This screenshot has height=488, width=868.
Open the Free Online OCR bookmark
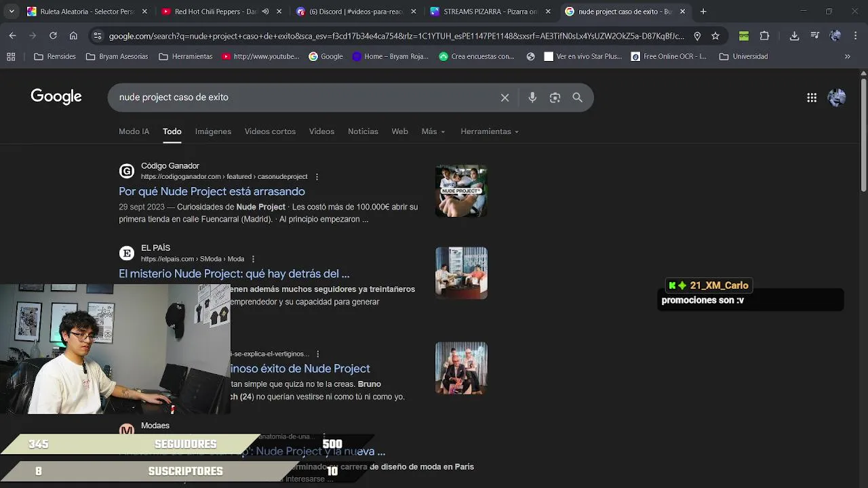click(x=669, y=56)
